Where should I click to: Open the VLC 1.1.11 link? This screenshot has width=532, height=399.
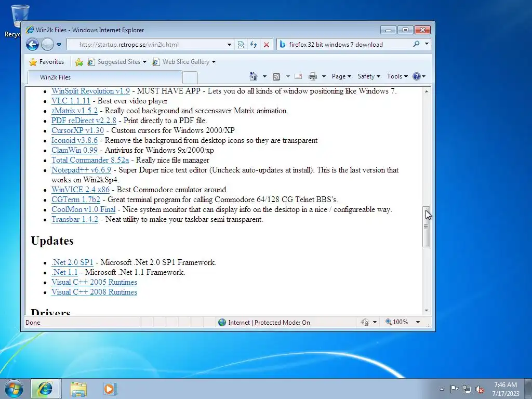[x=71, y=101]
